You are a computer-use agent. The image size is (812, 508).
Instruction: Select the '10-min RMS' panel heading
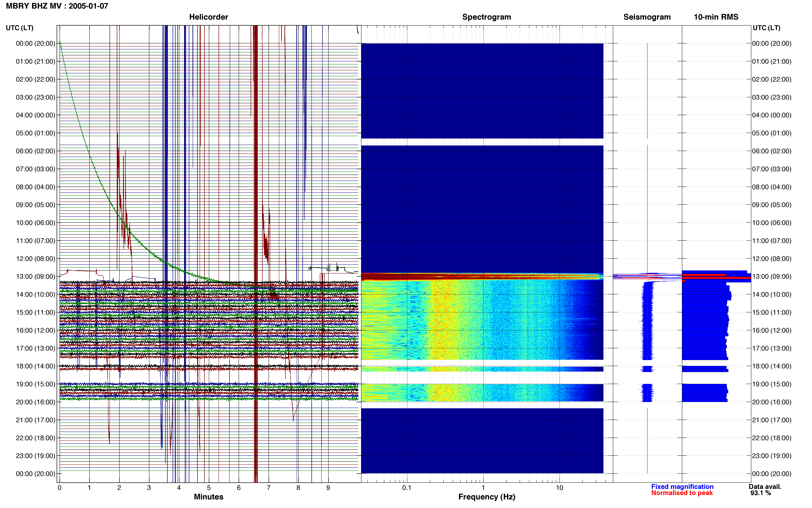(x=716, y=17)
